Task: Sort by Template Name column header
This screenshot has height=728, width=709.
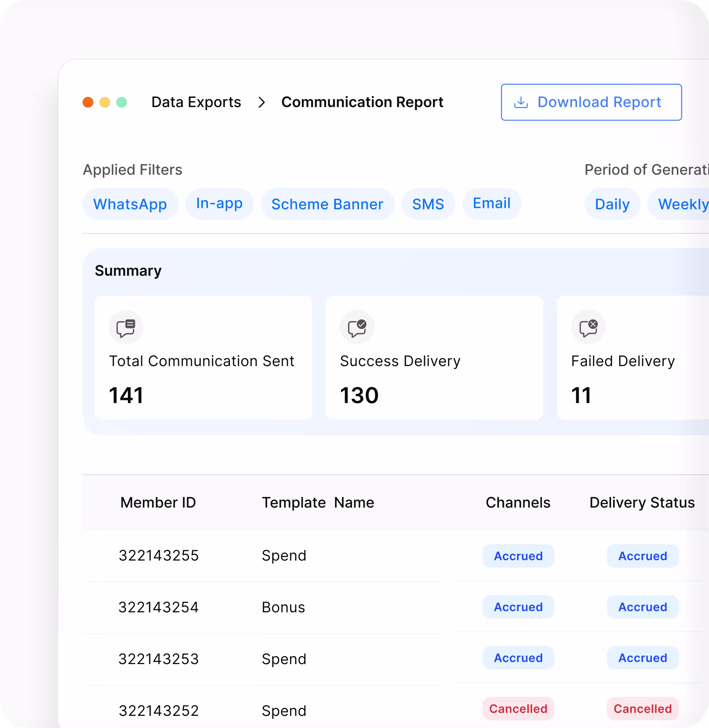Action: click(318, 503)
